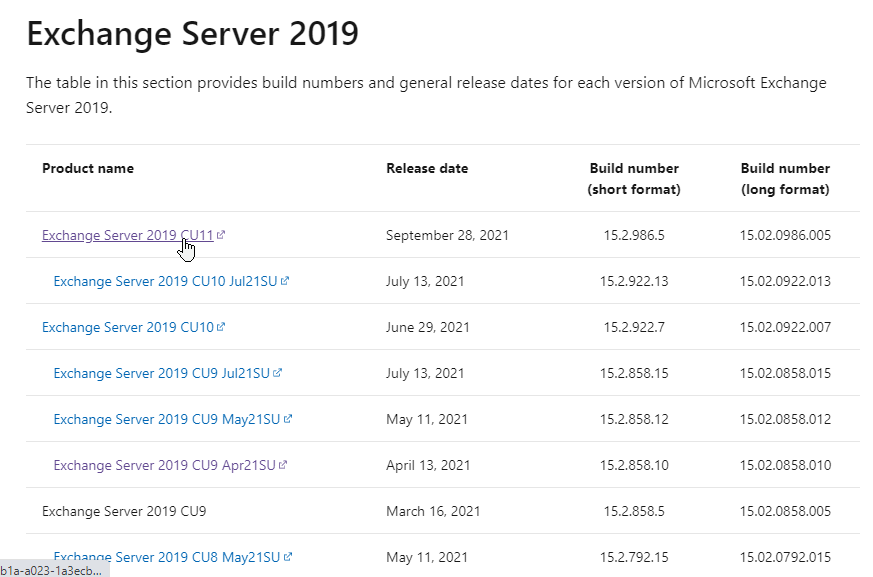Click the external-link icon beside CU9 Apr21SU
The image size is (873, 577).
(283, 464)
